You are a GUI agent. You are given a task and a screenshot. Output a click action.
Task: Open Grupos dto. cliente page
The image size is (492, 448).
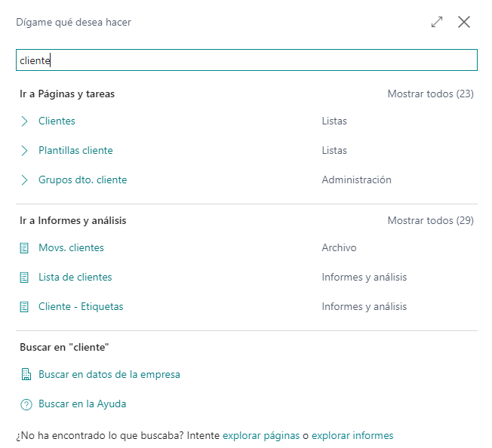(83, 180)
